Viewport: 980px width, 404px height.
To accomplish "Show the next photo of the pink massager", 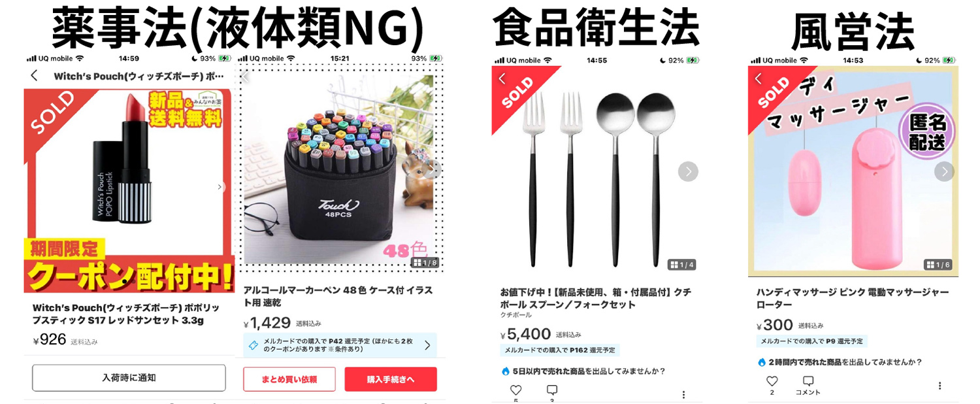I will tap(944, 171).
